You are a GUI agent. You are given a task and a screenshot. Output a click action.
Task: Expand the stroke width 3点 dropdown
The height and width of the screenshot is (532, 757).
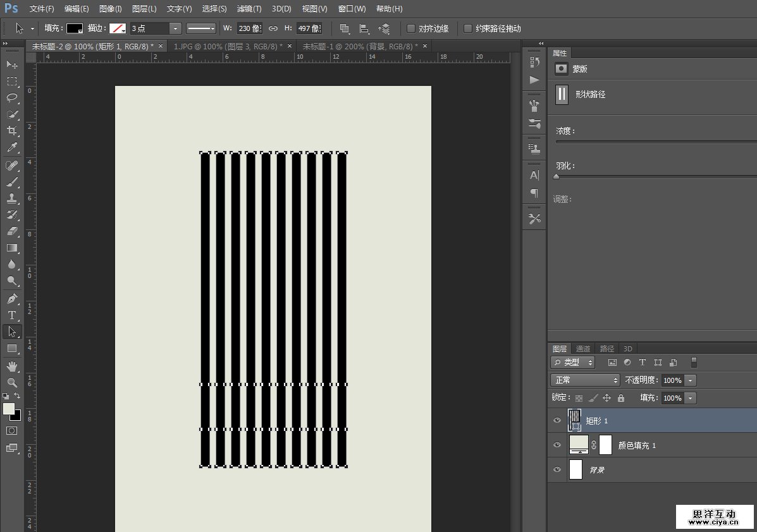click(175, 28)
